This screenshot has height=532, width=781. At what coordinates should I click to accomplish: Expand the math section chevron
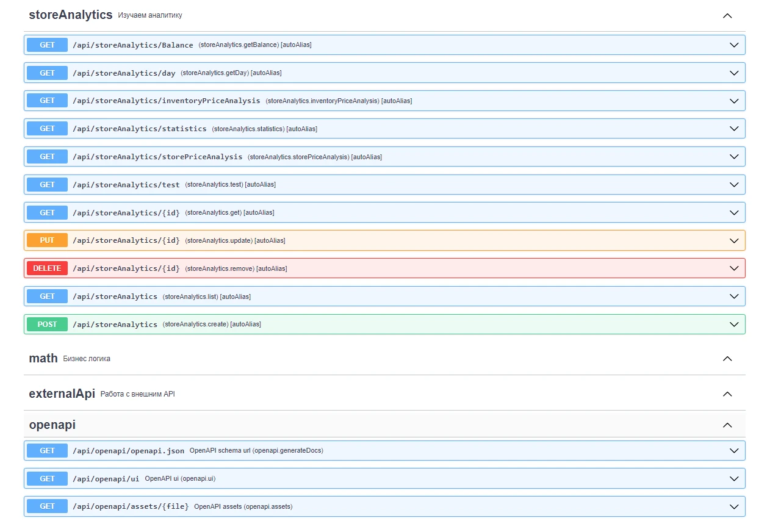727,359
